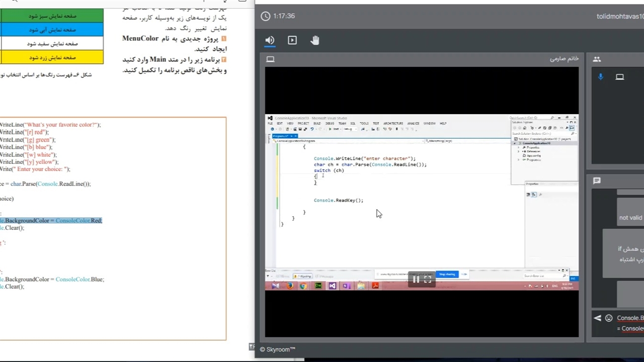Click the screen share panel laptop icon

(x=270, y=59)
